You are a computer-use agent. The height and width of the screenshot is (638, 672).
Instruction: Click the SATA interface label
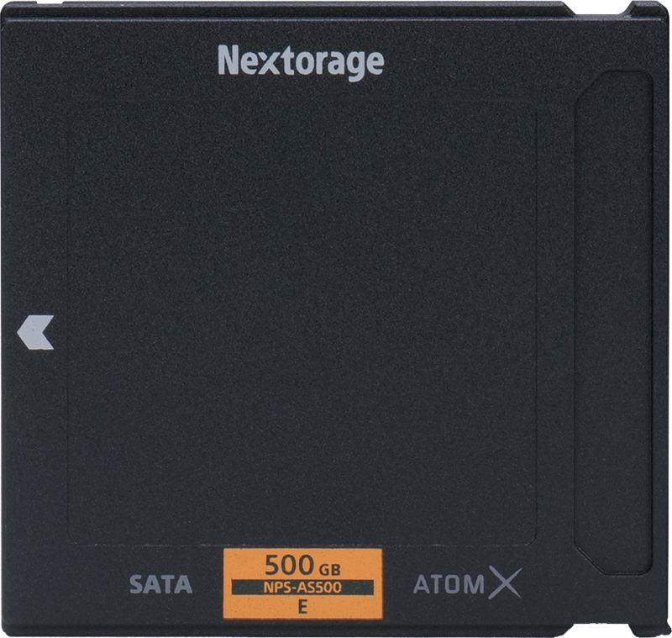[x=160, y=584]
